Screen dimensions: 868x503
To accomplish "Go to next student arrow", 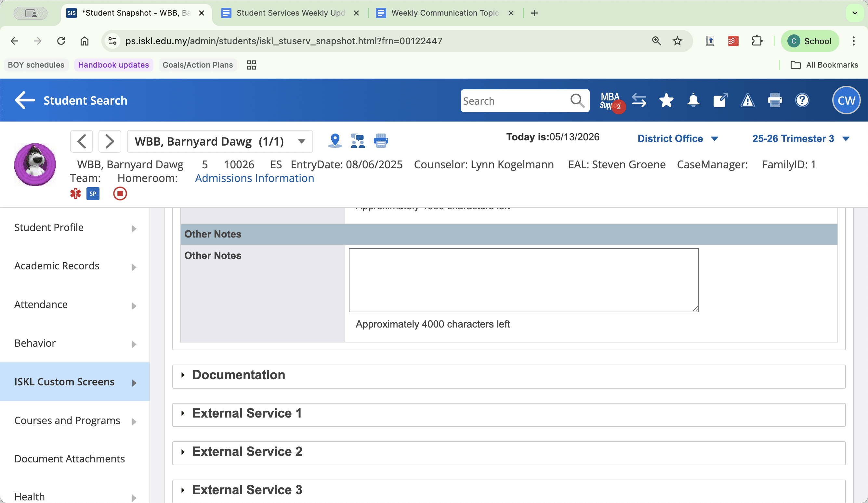I will (110, 141).
